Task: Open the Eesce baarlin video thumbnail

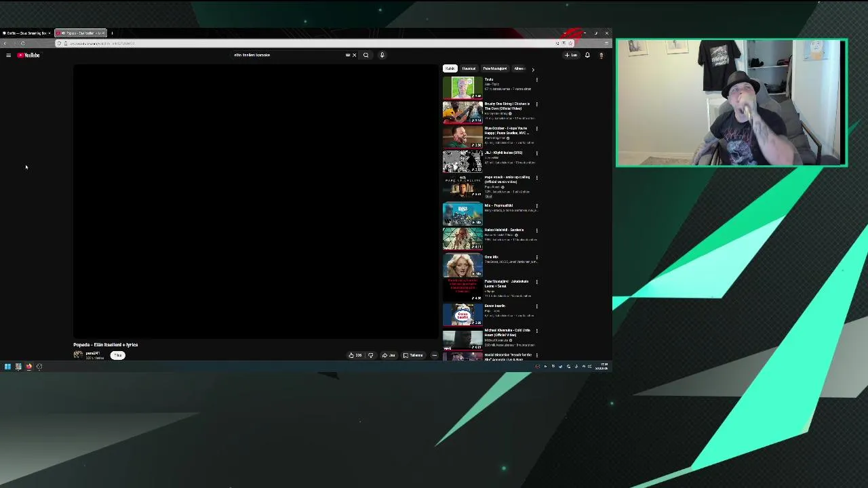Action: pos(462,314)
